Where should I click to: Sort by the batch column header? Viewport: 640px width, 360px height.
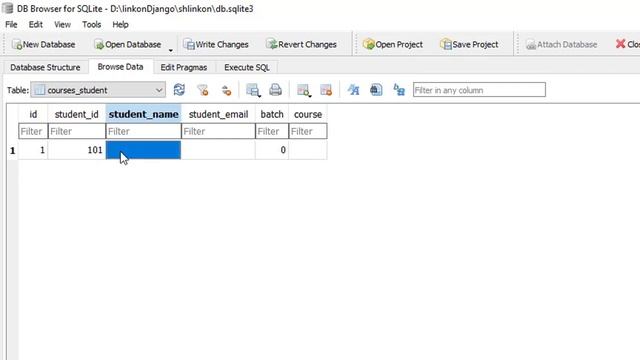point(272,114)
